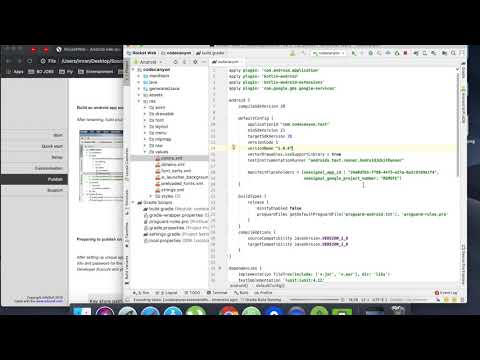Viewport: 480px width, 360px height.
Task: Click the intention light bulb on versionName line
Action: click(234, 147)
